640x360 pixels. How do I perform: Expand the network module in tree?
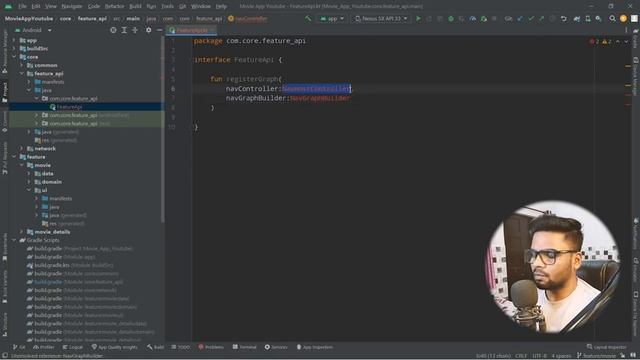(x=22, y=149)
